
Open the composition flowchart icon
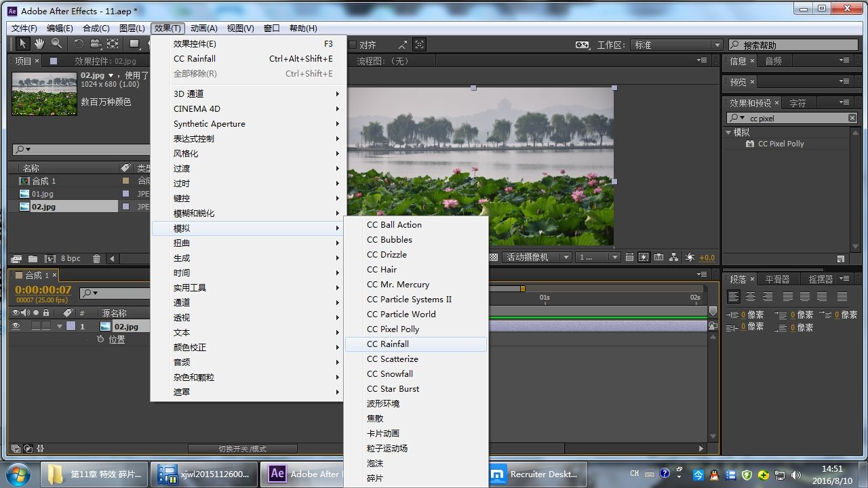click(x=673, y=258)
